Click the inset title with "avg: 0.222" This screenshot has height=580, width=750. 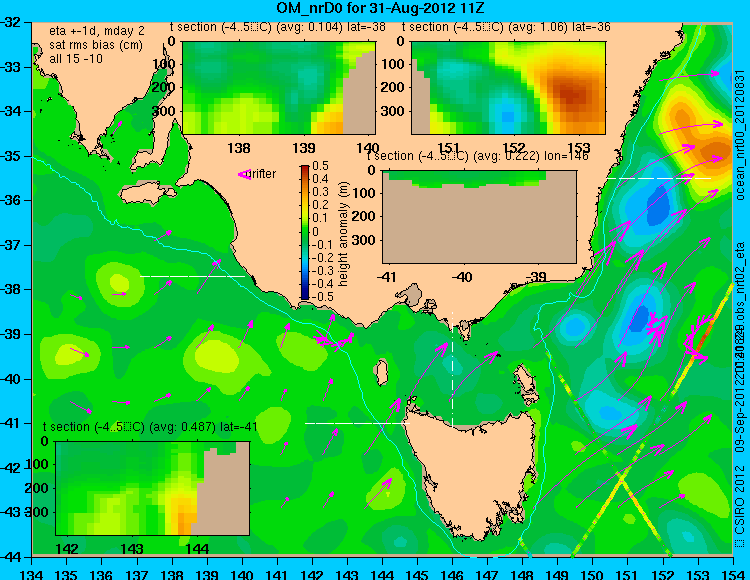[x=478, y=156]
